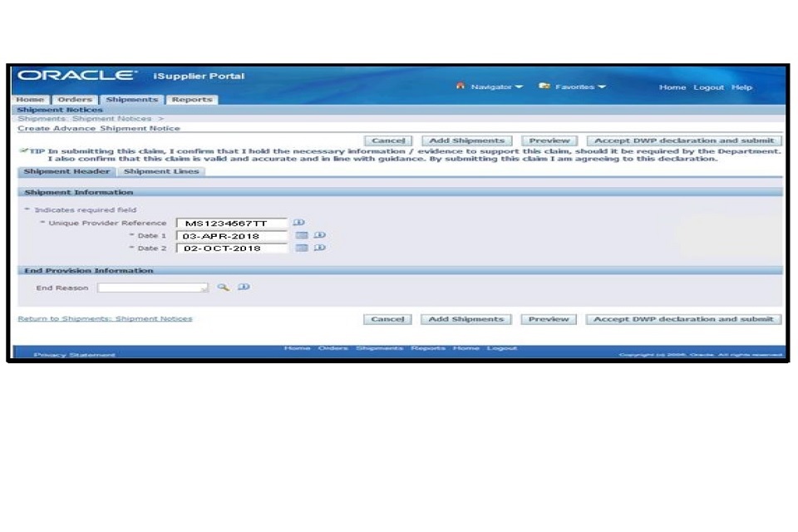Viewport: 798px width, 532px height.
Task: Click the Date 2 calendar picker icon
Action: [x=303, y=249]
